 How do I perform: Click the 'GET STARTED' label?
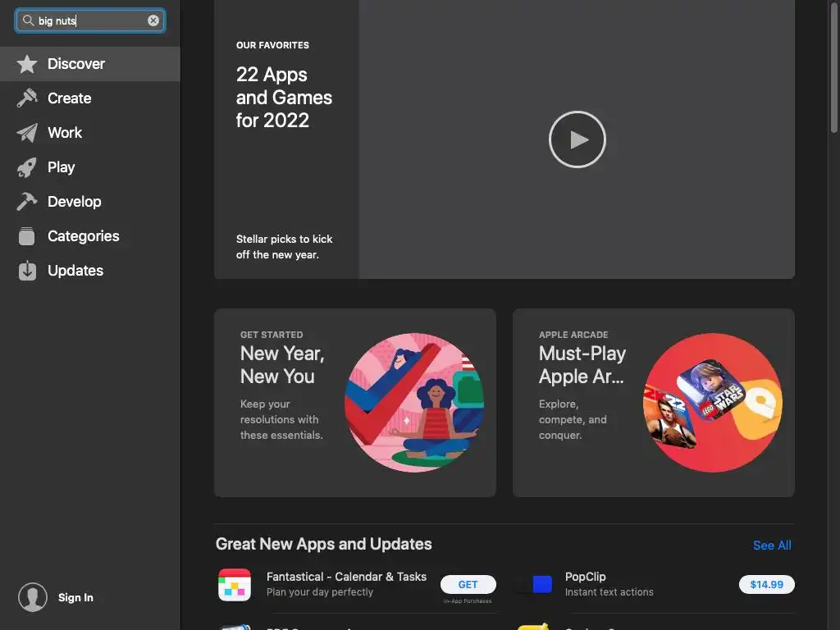tap(272, 335)
